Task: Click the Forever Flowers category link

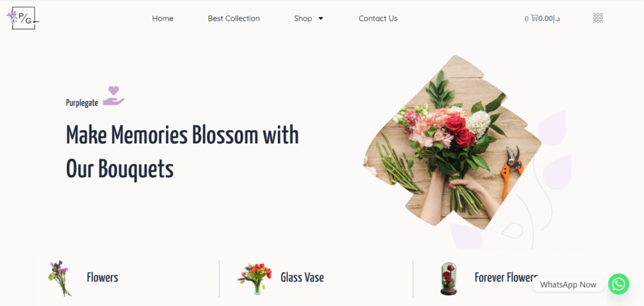Action: (506, 277)
